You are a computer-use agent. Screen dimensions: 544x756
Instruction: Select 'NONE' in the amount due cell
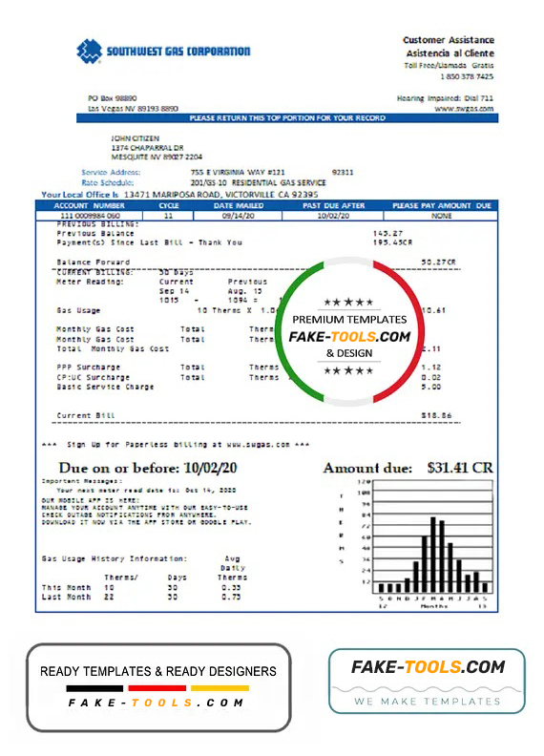click(441, 216)
